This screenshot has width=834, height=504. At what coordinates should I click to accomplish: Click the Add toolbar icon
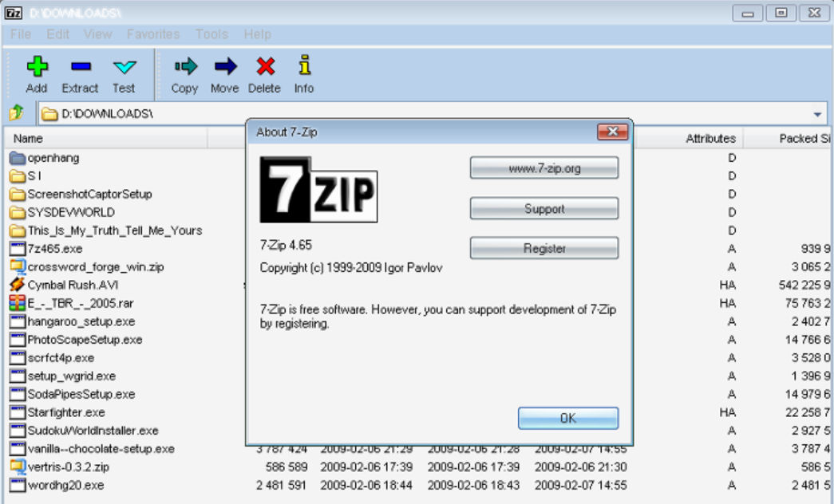coord(38,66)
